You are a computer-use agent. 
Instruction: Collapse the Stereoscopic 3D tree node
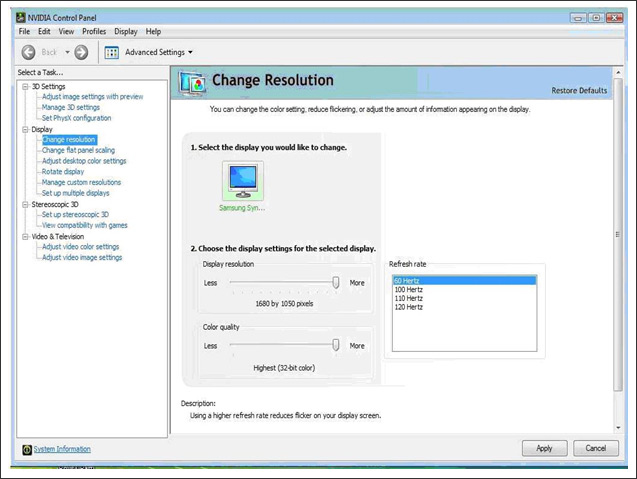coord(24,204)
